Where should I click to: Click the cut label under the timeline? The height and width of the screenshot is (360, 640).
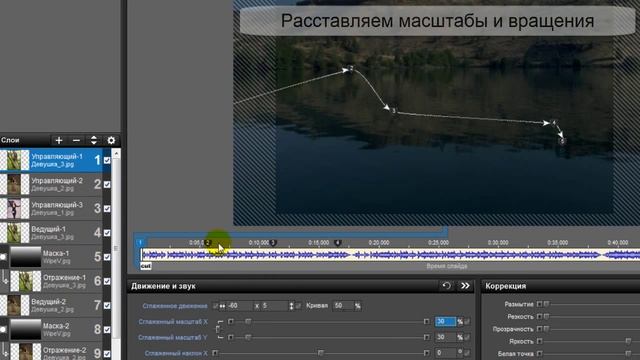click(x=146, y=266)
